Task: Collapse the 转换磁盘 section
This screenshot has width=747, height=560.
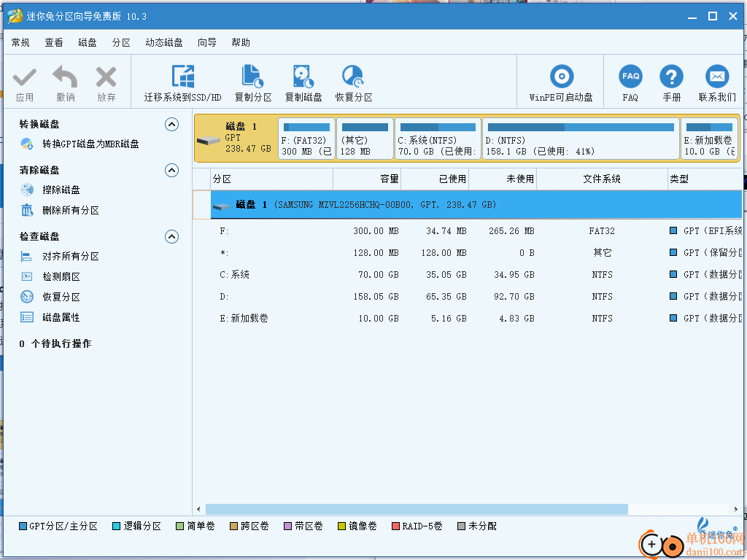Action: pos(171,124)
